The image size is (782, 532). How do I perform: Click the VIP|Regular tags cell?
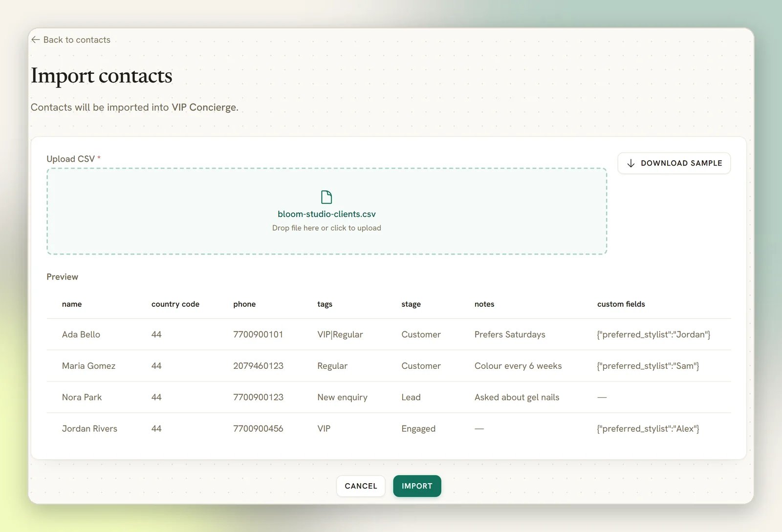click(340, 335)
